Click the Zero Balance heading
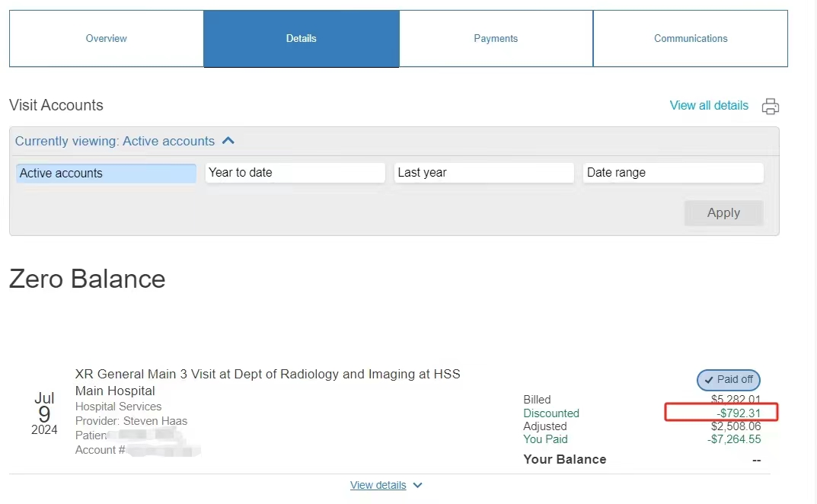Viewport: 817px width, 504px height. pyautogui.click(x=87, y=279)
